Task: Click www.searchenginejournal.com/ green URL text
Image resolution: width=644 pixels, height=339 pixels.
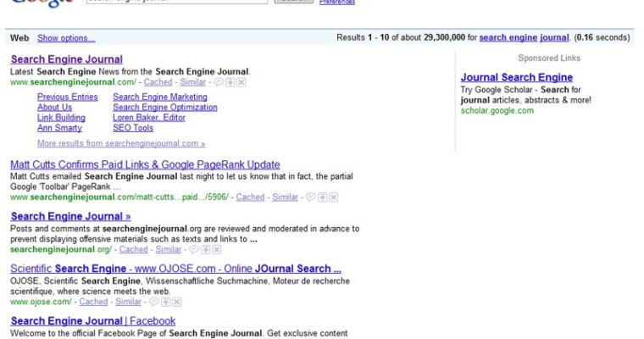Action: click(x=73, y=82)
